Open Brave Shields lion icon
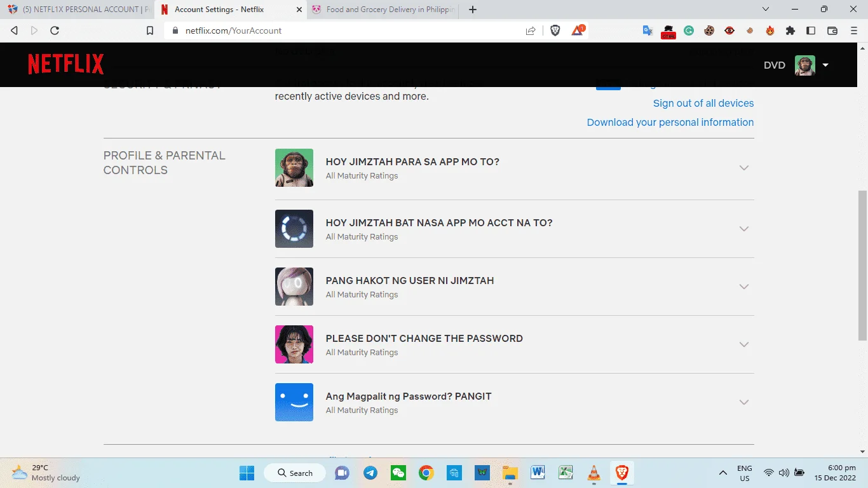 click(555, 30)
